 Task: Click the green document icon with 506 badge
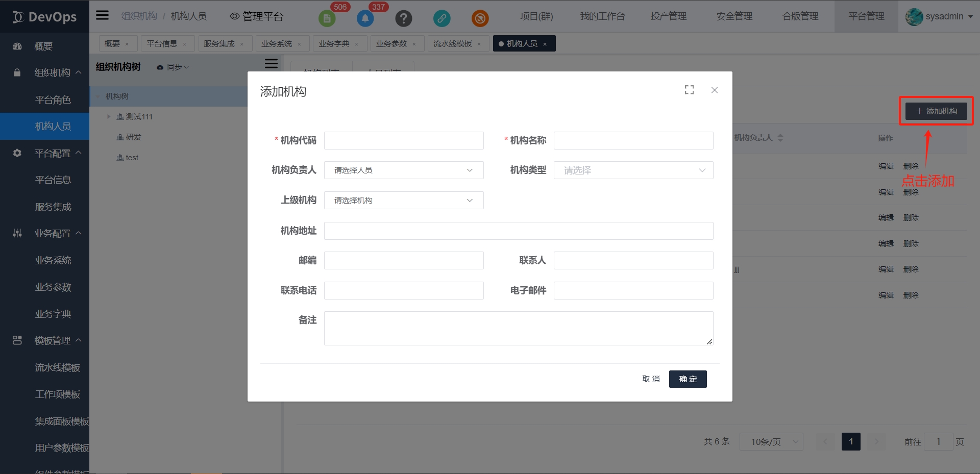tap(327, 19)
